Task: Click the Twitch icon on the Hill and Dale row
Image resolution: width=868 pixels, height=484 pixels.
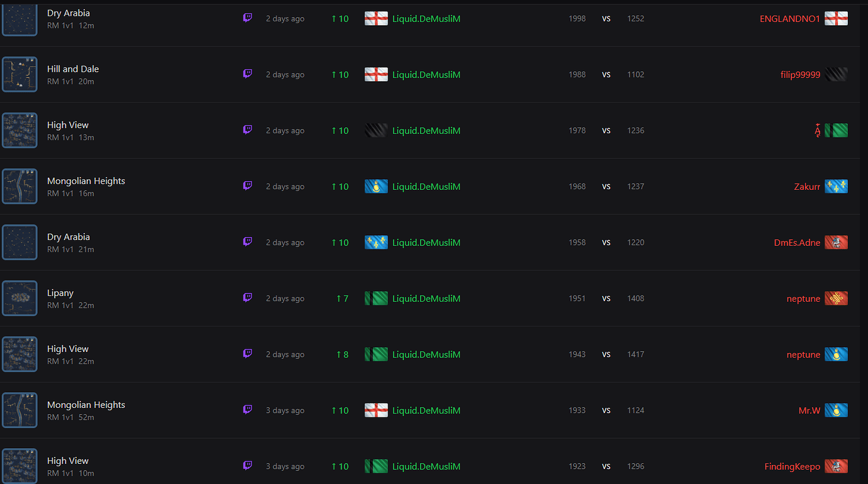Action: click(247, 74)
